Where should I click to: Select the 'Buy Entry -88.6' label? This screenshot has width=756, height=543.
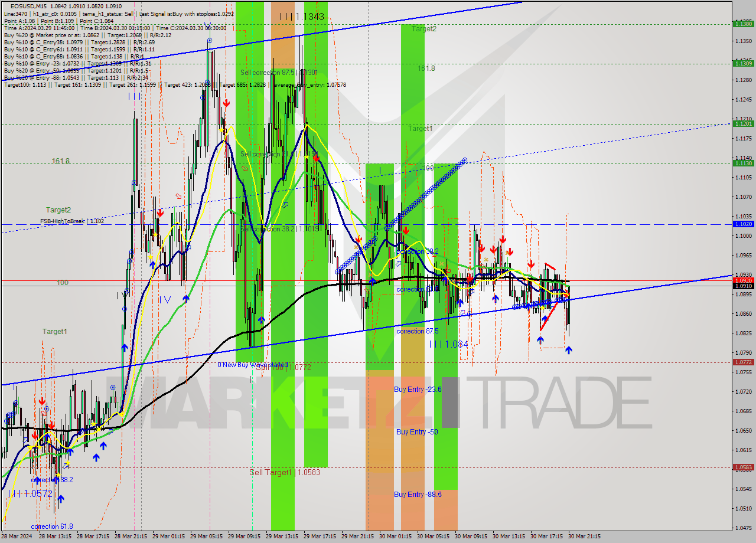pos(418,494)
